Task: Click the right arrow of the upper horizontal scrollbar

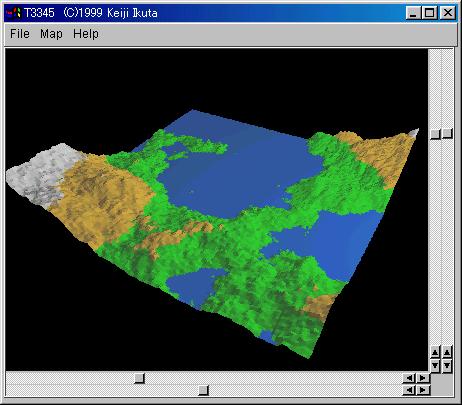Action: (422, 378)
